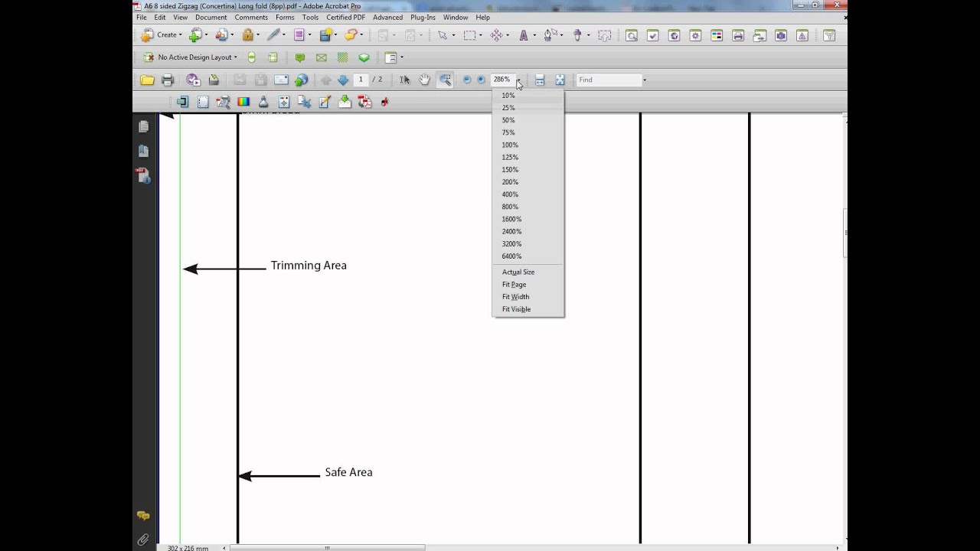Open the Pages panel in left sidebar

click(x=143, y=127)
